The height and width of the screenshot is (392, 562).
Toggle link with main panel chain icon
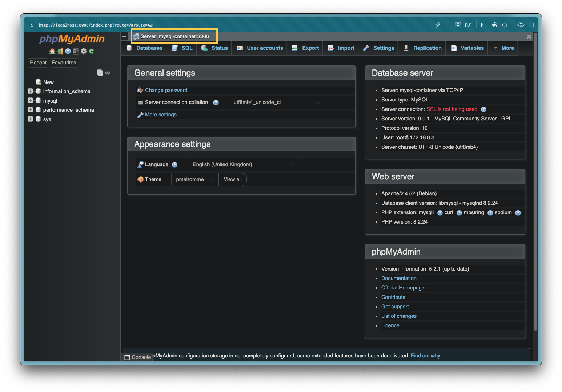[x=108, y=73]
